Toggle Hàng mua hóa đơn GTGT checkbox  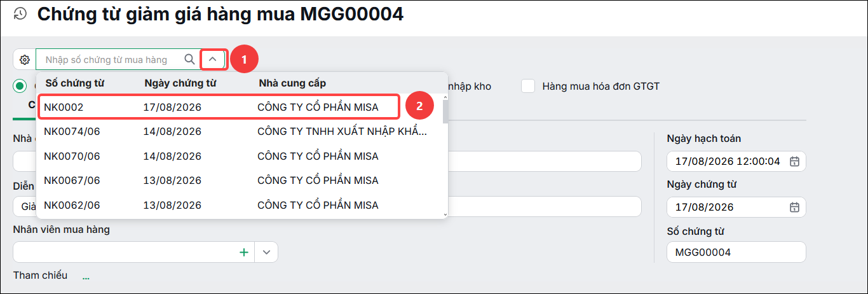point(528,86)
